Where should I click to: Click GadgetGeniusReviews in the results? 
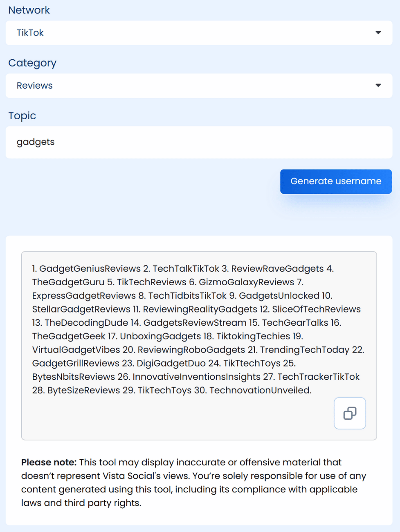[x=90, y=268]
